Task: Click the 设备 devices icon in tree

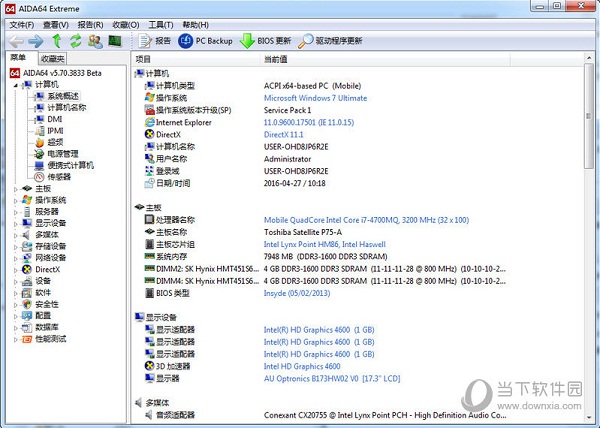Action: click(x=27, y=281)
